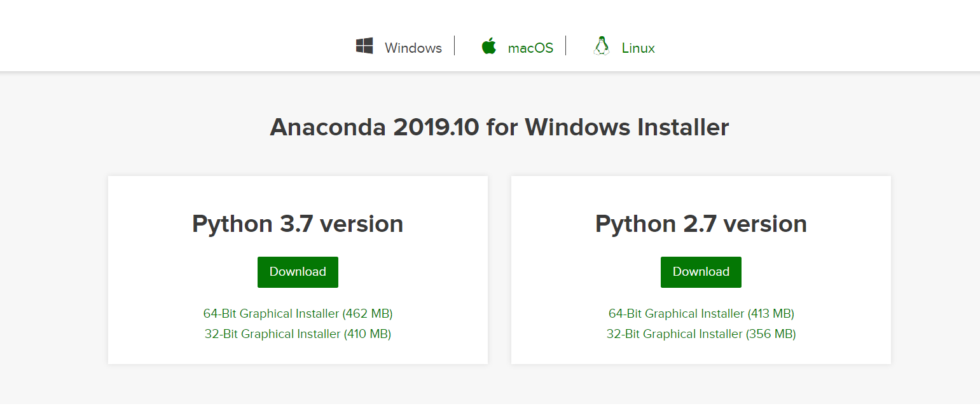Image resolution: width=980 pixels, height=406 pixels.
Task: Get the 64-Bit Graphical Installer (462 MB)
Action: point(298,313)
